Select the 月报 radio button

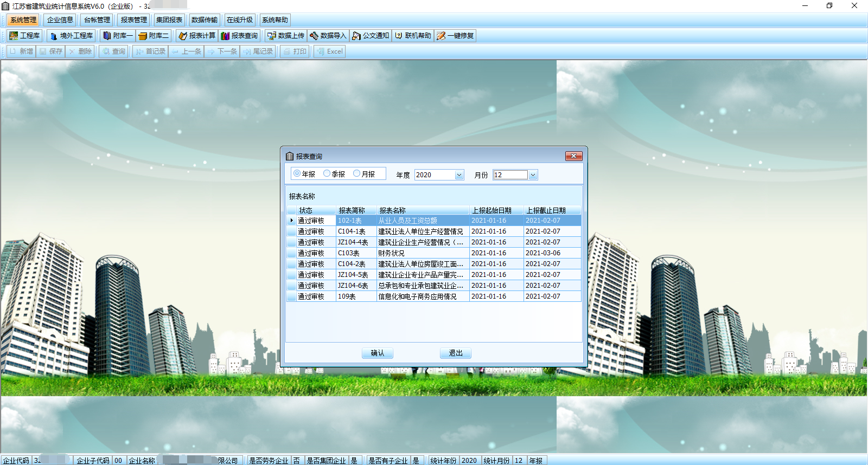[364, 174]
